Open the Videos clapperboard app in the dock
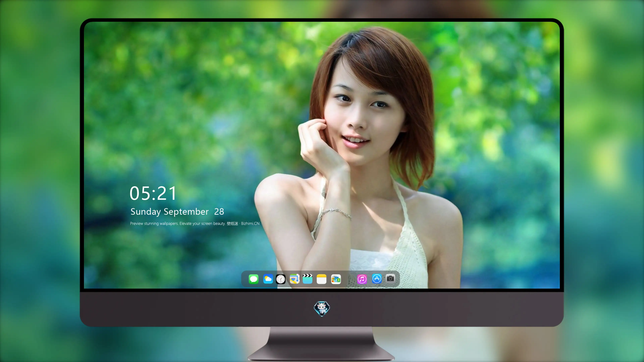This screenshot has width=644, height=362. click(x=308, y=279)
